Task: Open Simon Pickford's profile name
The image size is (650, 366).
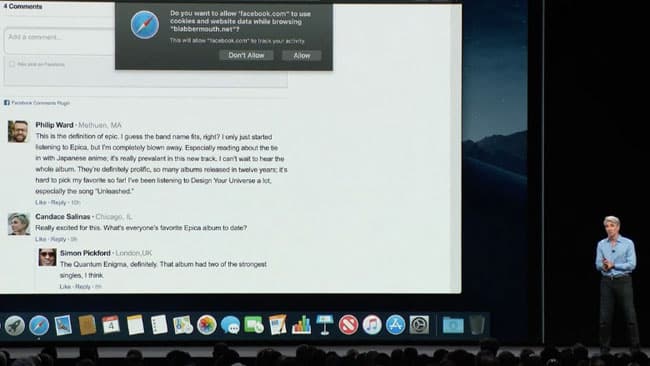Action: [85, 253]
